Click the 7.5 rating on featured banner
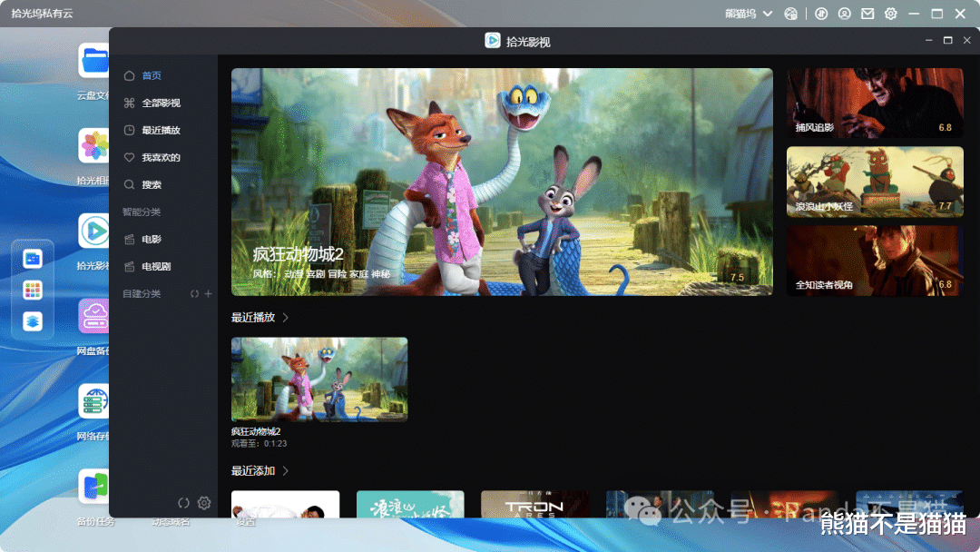The width and height of the screenshot is (980, 552). 738,278
